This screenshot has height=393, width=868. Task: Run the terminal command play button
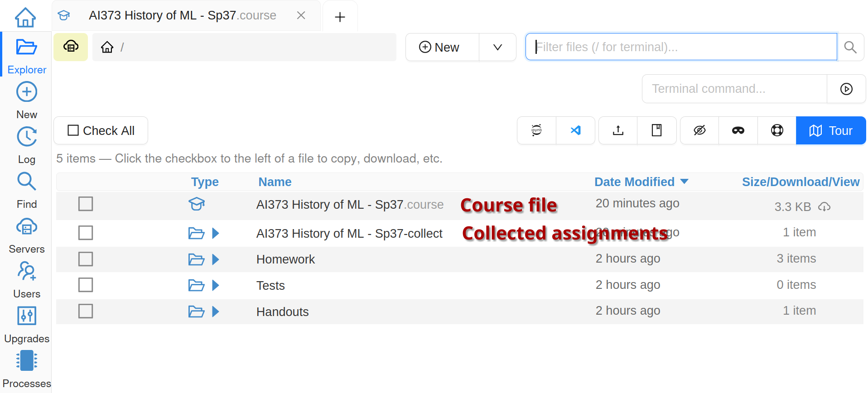point(846,89)
